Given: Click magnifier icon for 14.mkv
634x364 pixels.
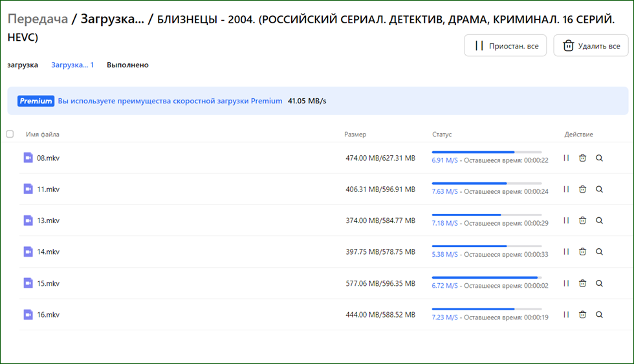Looking at the screenshot, I should 599,252.
